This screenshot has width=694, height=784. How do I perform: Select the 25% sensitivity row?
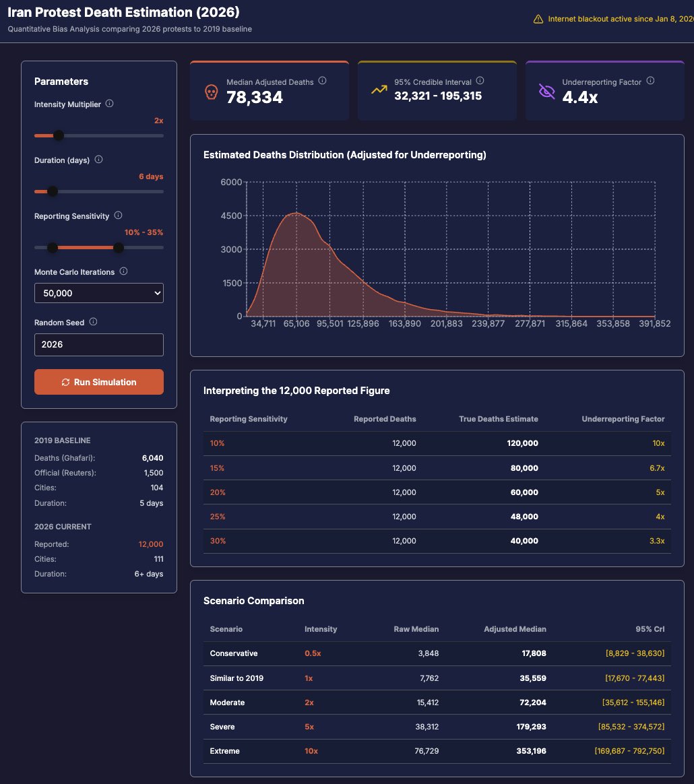pyautogui.click(x=437, y=517)
